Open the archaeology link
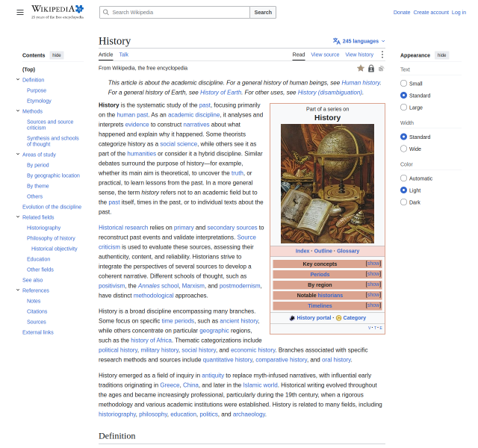Viewport: 478px width, 448px height. 249,414
